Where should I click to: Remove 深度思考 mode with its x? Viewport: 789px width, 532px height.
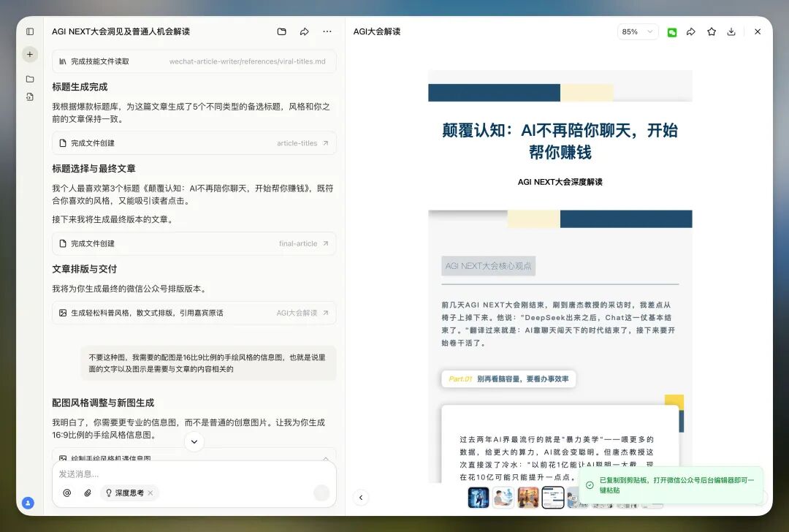[x=150, y=493]
